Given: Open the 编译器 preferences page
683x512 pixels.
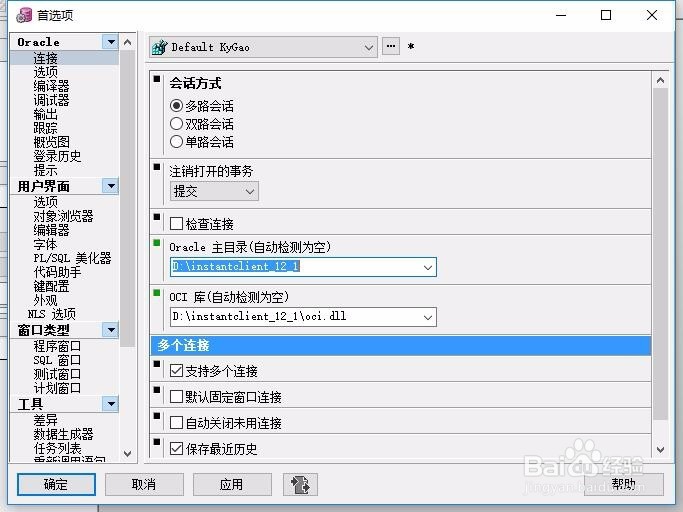Looking at the screenshot, I should 51,86.
